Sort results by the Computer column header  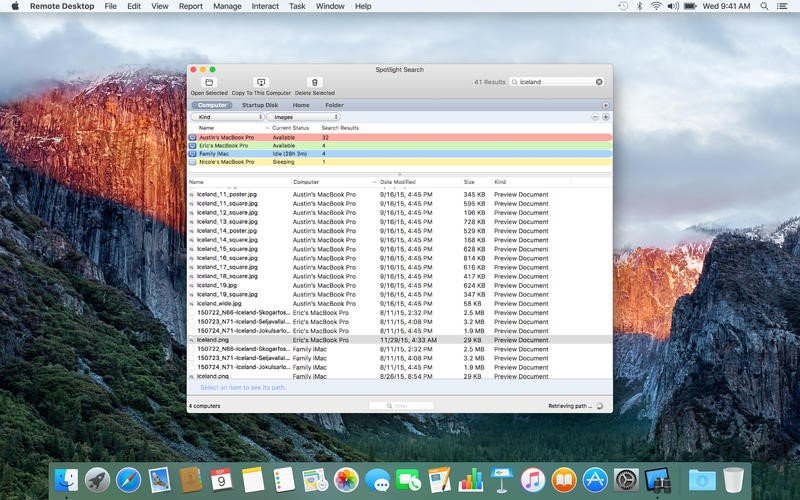click(x=306, y=182)
